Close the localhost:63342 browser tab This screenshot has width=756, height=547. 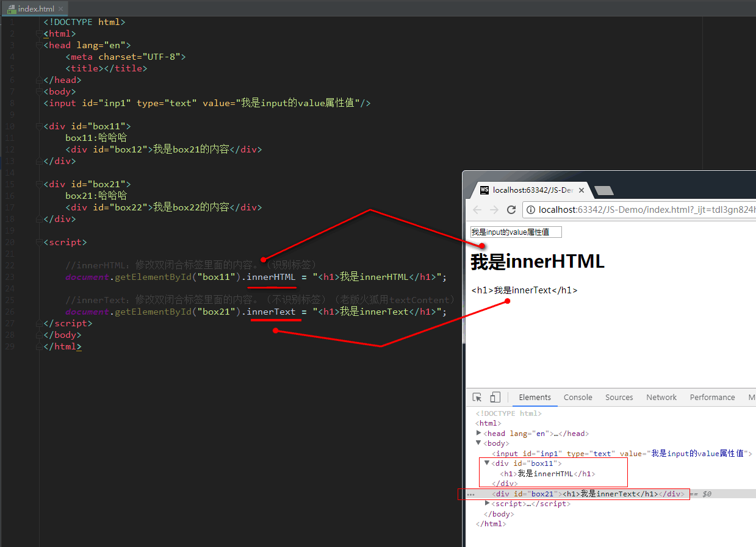[581, 190]
